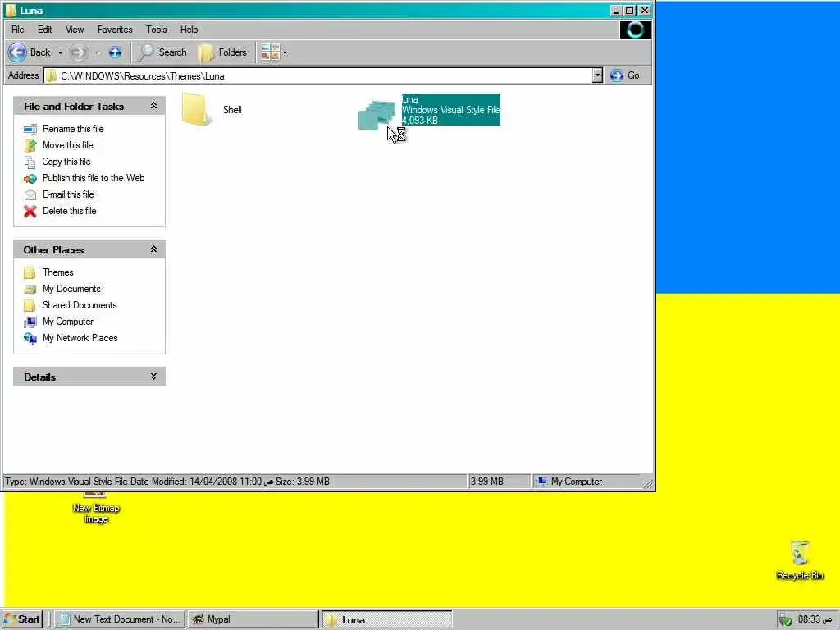Go to Themes in Other Places
Viewport: 840px width, 630px height.
pyautogui.click(x=58, y=272)
